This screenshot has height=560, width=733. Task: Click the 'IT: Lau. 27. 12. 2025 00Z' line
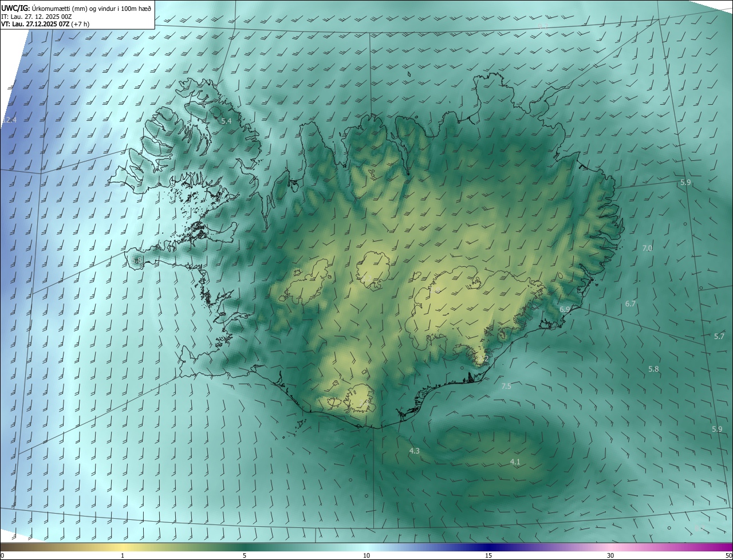point(36,17)
